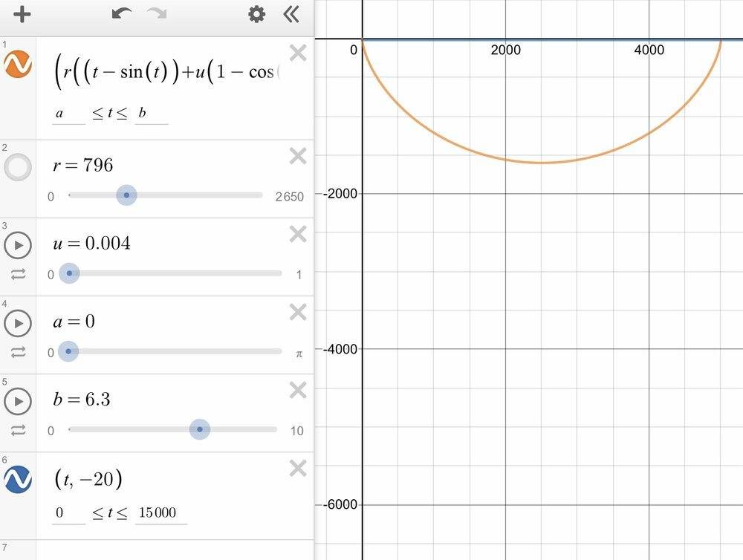Start animating the a slider

(x=18, y=323)
